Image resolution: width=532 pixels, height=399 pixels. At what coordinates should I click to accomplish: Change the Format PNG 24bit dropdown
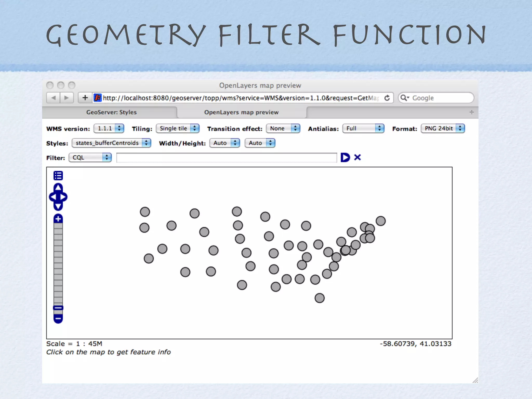tap(443, 128)
